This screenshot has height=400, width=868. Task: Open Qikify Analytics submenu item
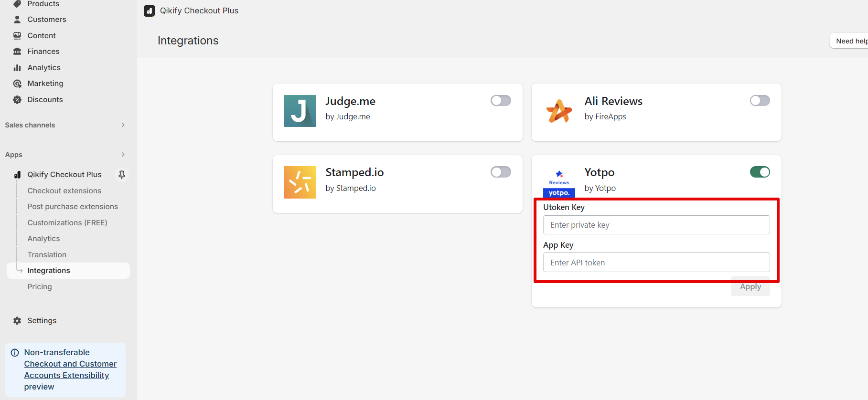tap(43, 239)
